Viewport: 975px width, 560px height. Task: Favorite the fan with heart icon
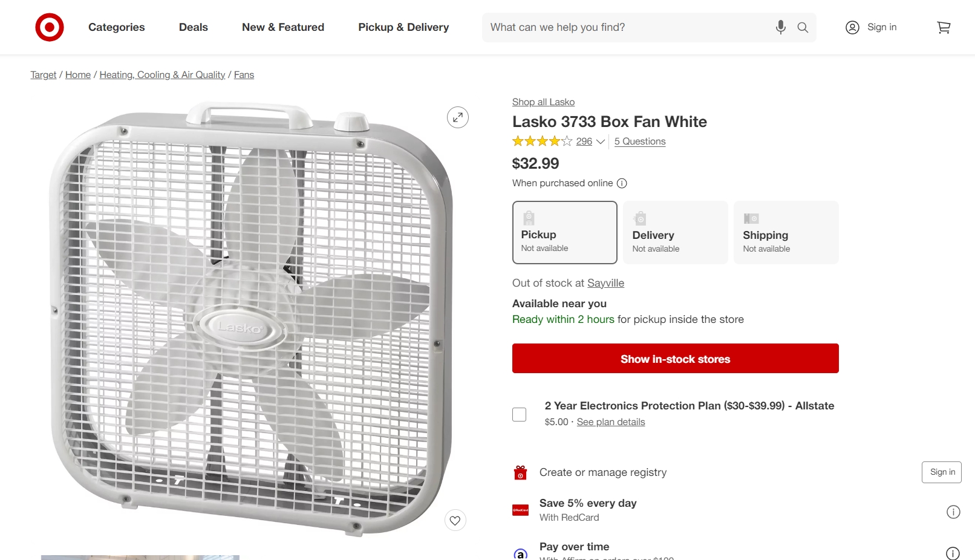click(455, 520)
